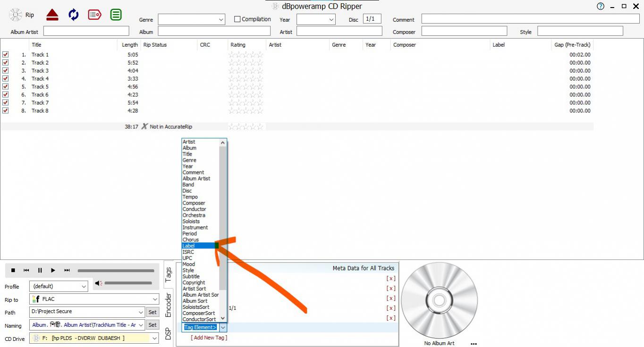Screen dimensions: 644x347
Task: Expand the Genre dropdown
Action: point(221,20)
